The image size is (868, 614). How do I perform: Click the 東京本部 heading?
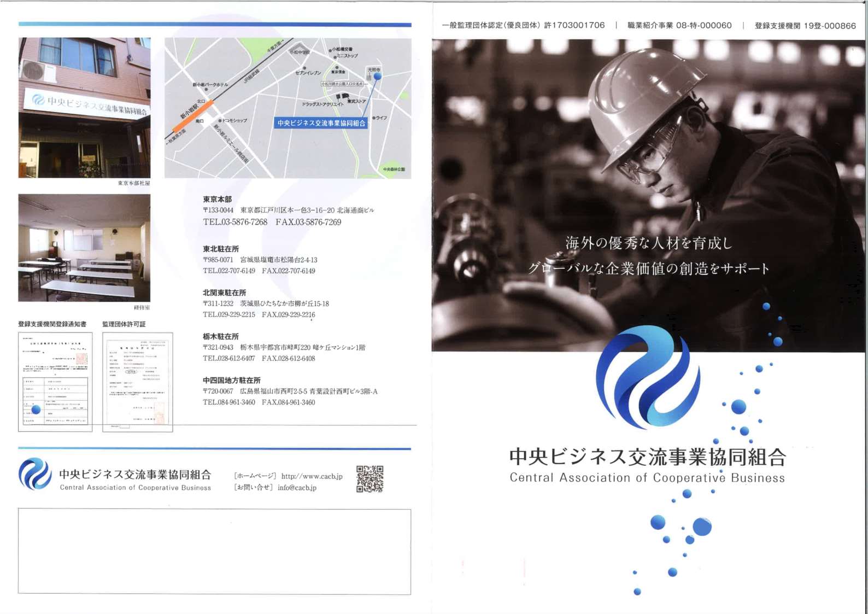tap(217, 200)
